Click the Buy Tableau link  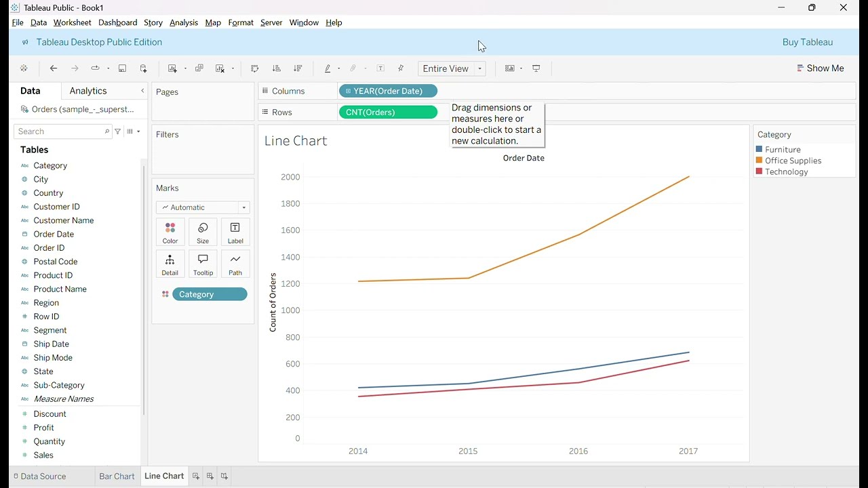pos(808,42)
